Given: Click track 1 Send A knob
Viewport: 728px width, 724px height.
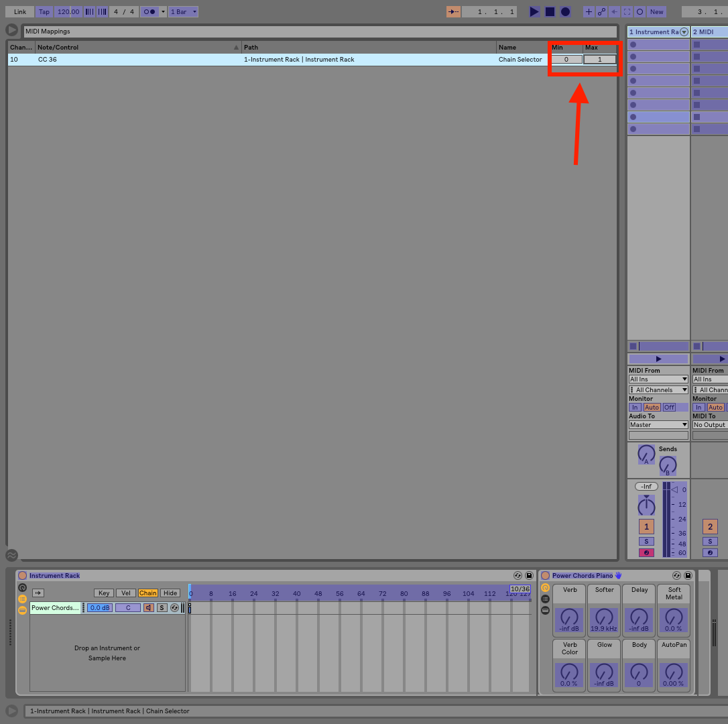Looking at the screenshot, I should [x=646, y=455].
